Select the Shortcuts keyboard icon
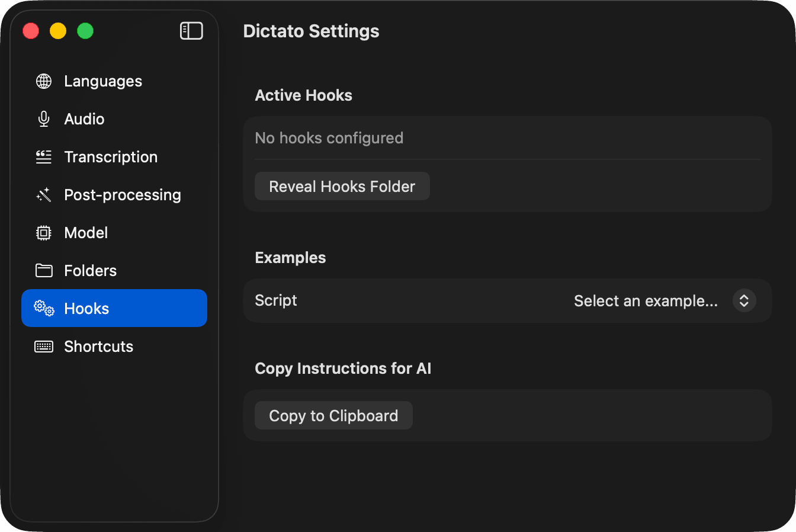The width and height of the screenshot is (796, 532). click(x=43, y=346)
